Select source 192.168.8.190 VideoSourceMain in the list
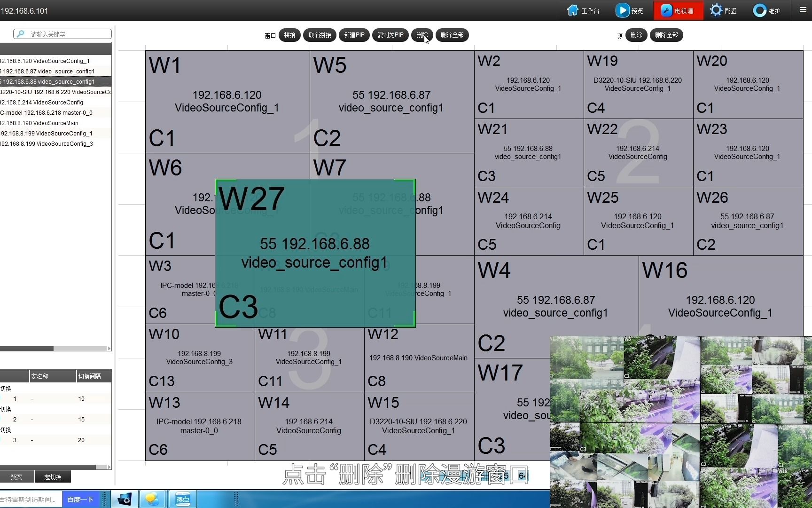Image resolution: width=812 pixels, height=508 pixels. [x=55, y=123]
